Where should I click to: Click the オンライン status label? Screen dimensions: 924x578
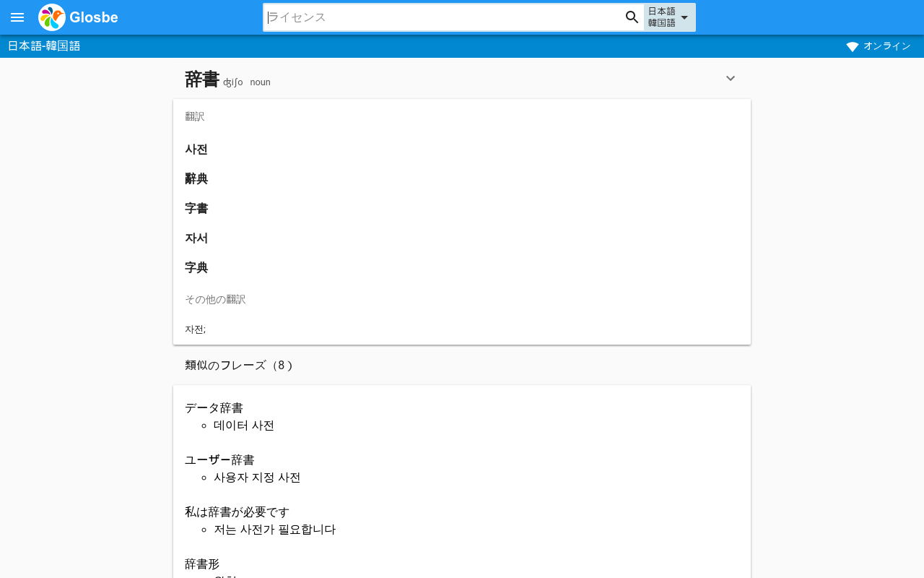point(887,46)
